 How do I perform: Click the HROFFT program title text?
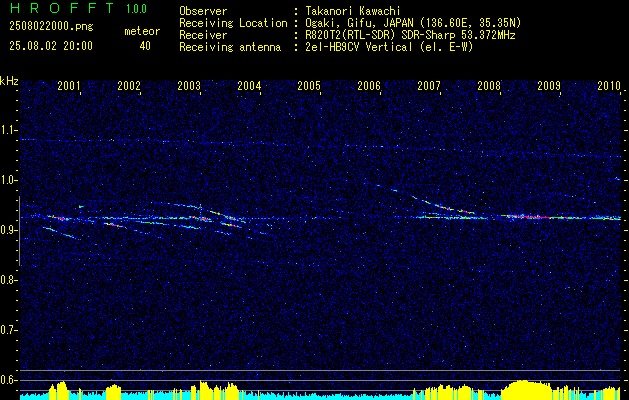pos(61,8)
